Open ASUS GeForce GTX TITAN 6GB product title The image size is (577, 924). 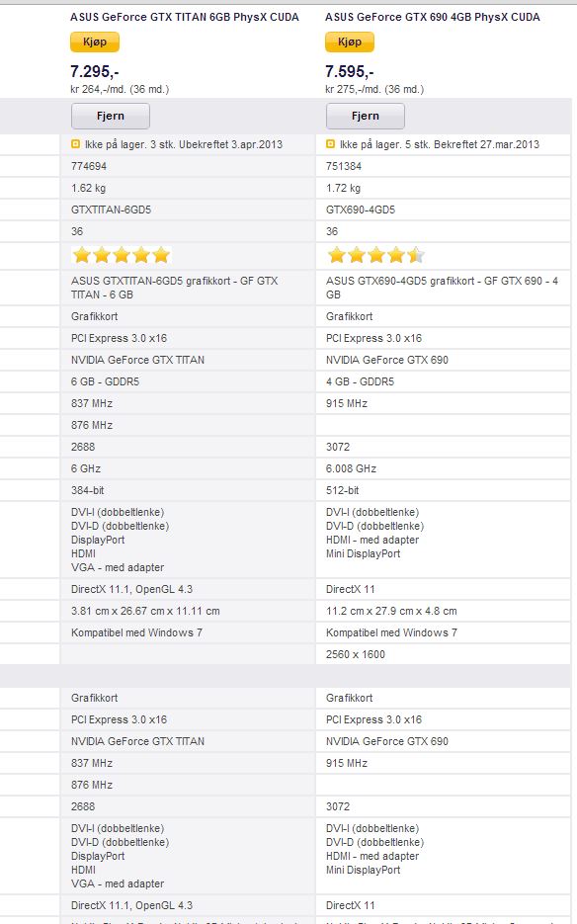(x=185, y=17)
